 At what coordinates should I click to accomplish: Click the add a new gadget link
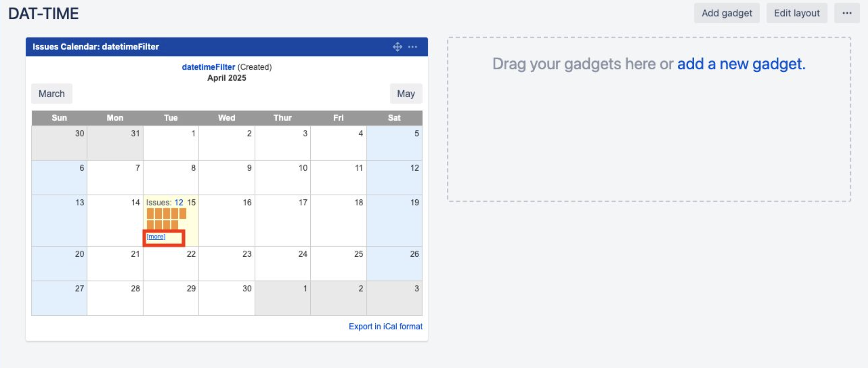click(x=741, y=64)
